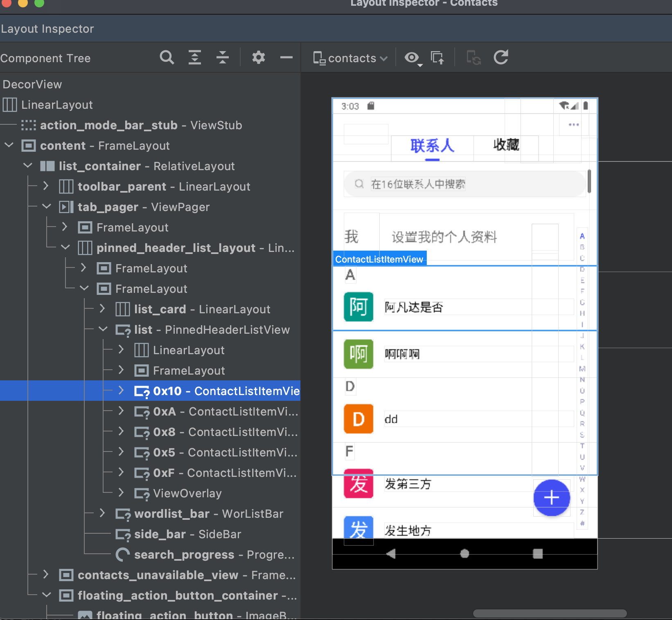The width and height of the screenshot is (672, 620).
Task: Toggle the view options eye icon
Action: [x=413, y=58]
